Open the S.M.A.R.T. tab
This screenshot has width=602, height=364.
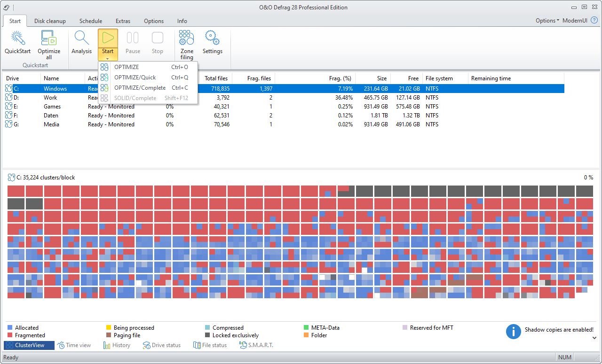256,345
